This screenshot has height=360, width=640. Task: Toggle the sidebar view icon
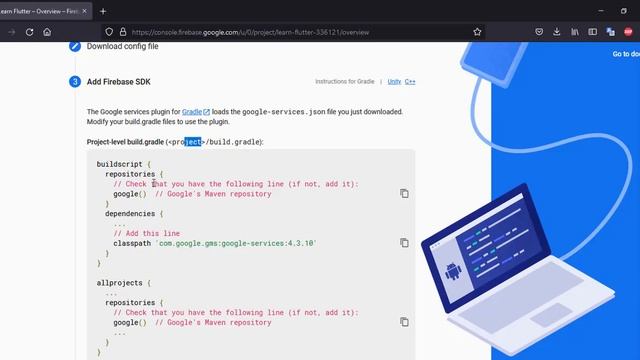[x=593, y=32]
